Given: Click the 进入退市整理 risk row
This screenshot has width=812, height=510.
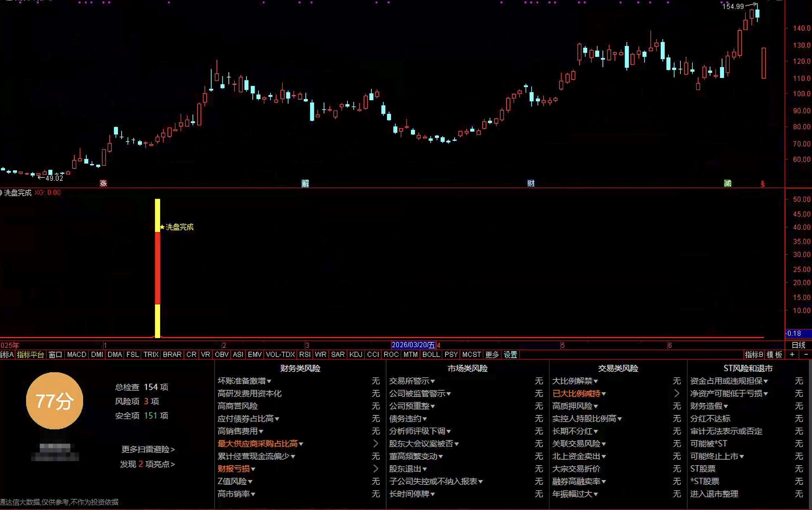Looking at the screenshot, I should click(746, 494).
